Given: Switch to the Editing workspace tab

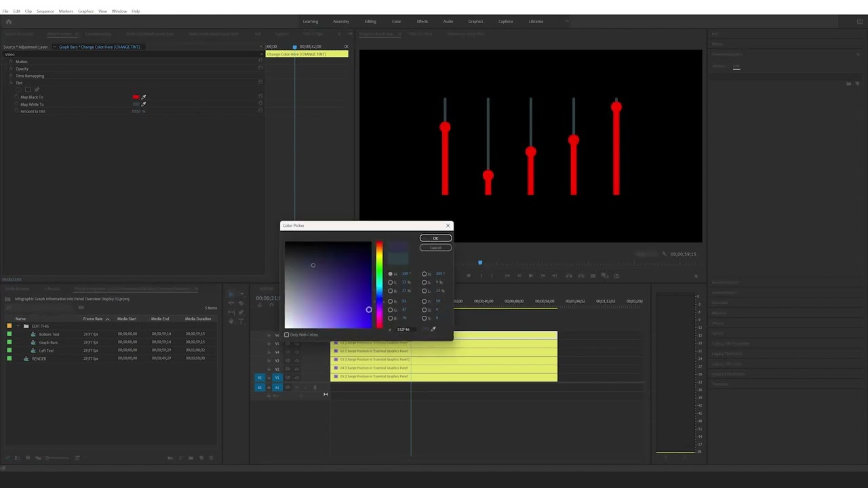Looking at the screenshot, I should 370,22.
